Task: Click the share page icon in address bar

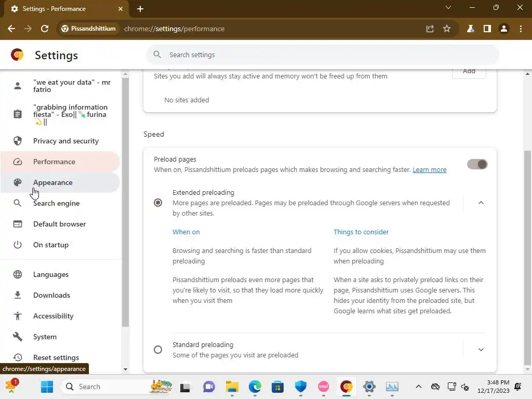Action: [430, 29]
